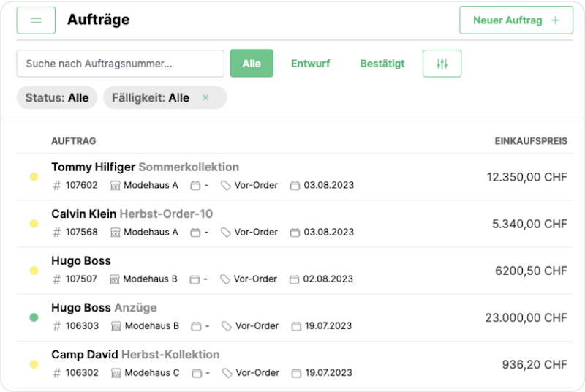Click the empty date icon in Tommy Hilfiger row

[195, 185]
